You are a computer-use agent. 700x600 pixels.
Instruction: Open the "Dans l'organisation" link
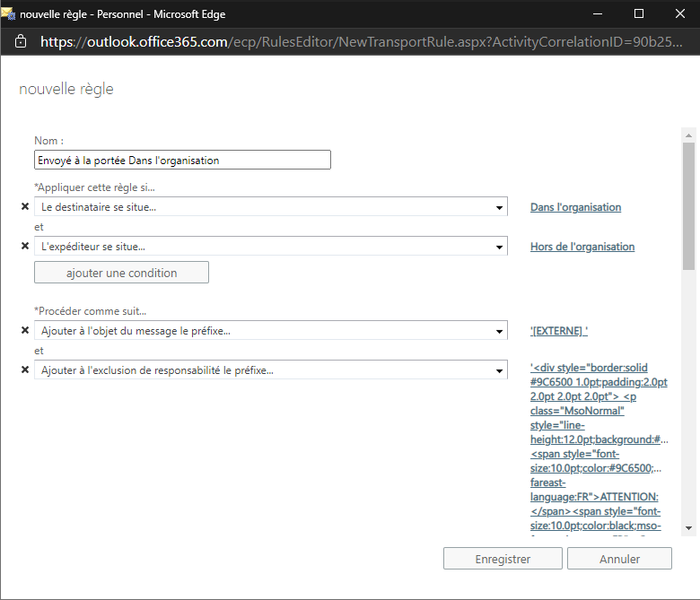pyautogui.click(x=575, y=207)
